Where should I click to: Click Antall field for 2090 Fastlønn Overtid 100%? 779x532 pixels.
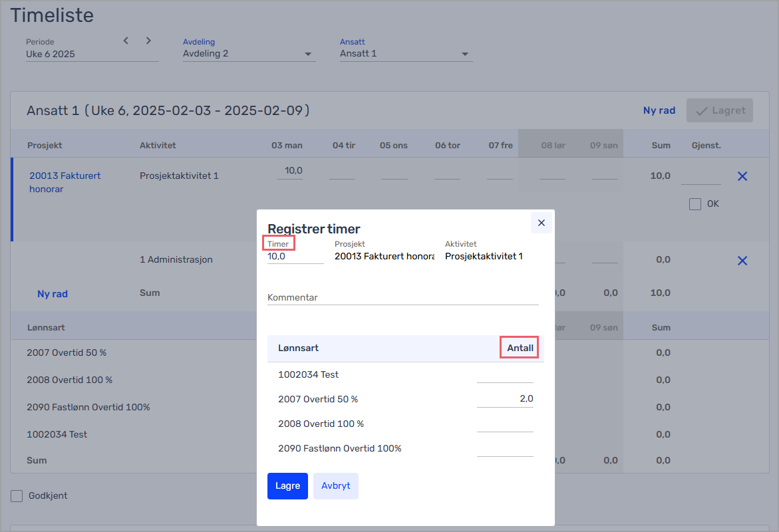point(505,449)
